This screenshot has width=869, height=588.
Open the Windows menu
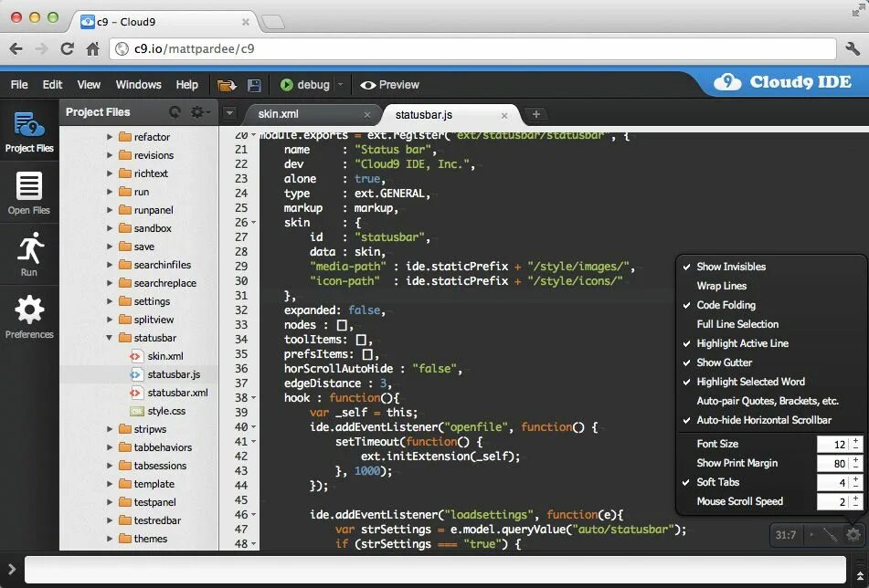tap(138, 85)
